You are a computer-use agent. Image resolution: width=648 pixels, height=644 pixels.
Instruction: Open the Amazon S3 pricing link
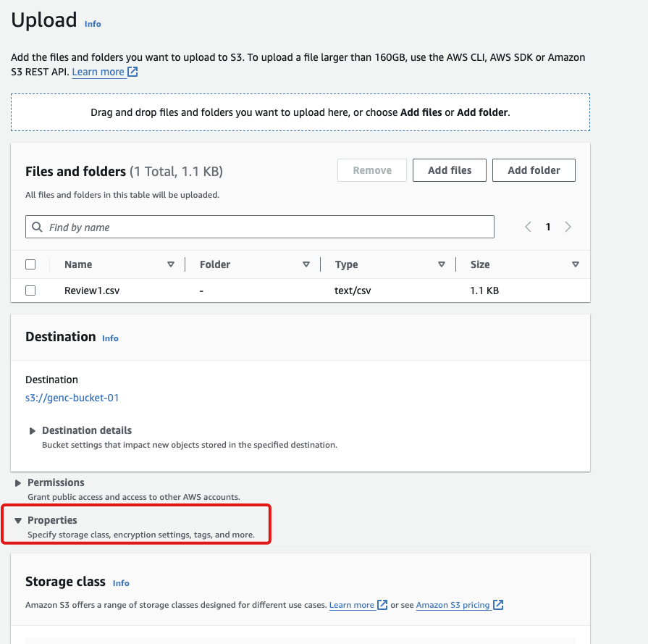pos(453,605)
